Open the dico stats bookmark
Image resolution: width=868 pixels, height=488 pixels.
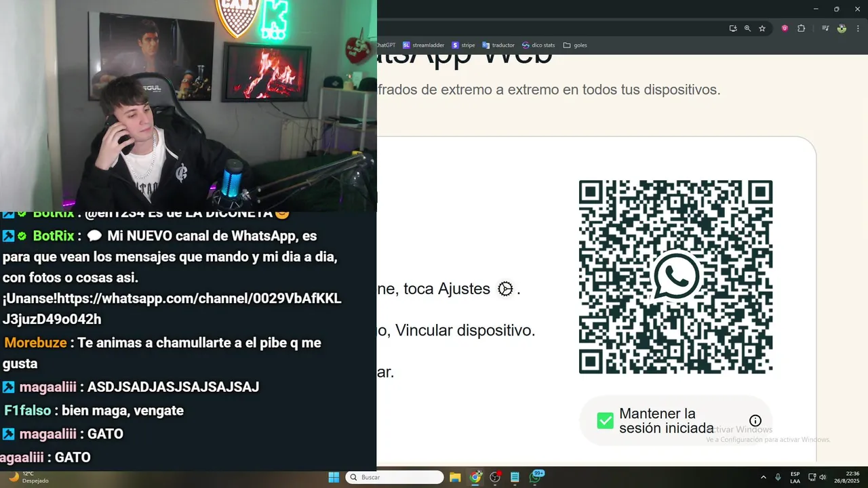coord(538,45)
